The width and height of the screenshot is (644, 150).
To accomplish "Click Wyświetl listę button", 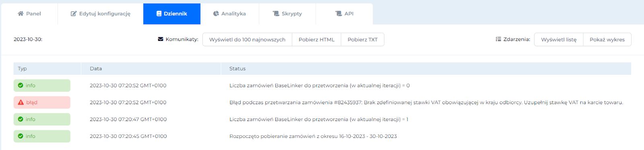I will [x=559, y=39].
